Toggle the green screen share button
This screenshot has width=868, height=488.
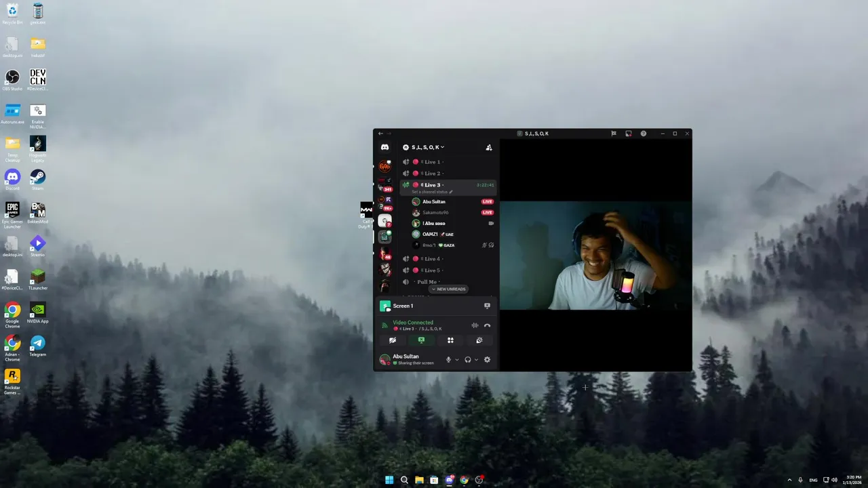[x=421, y=340]
